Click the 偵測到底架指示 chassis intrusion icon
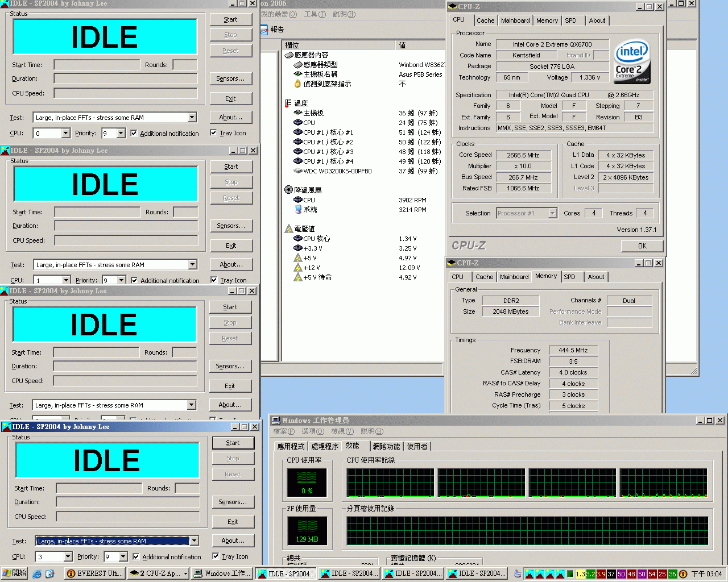Image resolution: width=728 pixels, height=582 pixels. 298,84
